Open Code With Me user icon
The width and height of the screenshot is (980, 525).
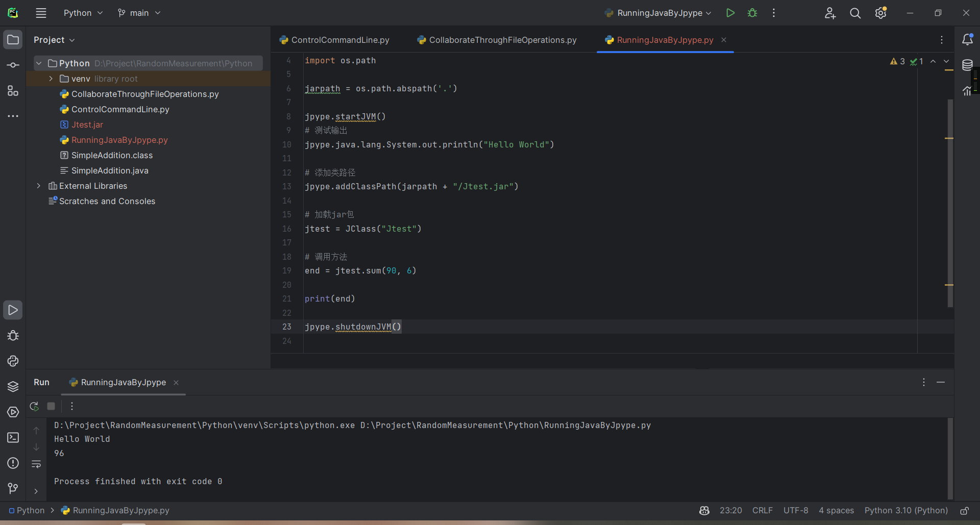pos(830,13)
